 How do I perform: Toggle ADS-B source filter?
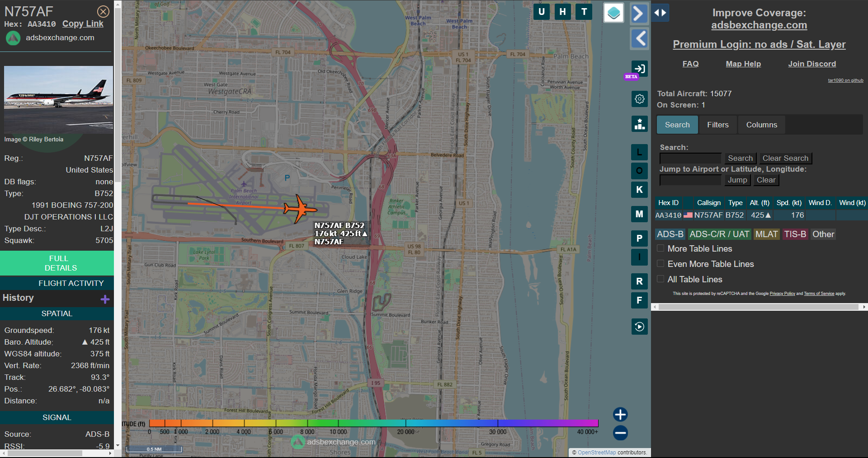tap(670, 234)
